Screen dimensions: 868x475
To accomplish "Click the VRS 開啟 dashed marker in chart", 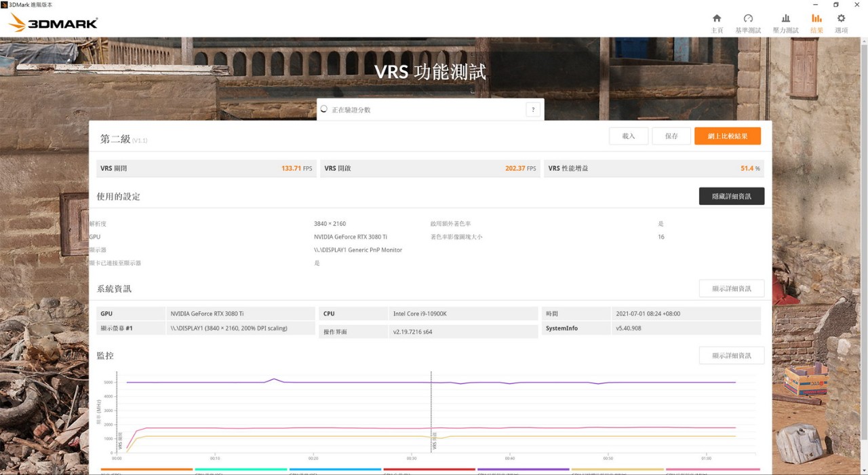I will (x=431, y=412).
